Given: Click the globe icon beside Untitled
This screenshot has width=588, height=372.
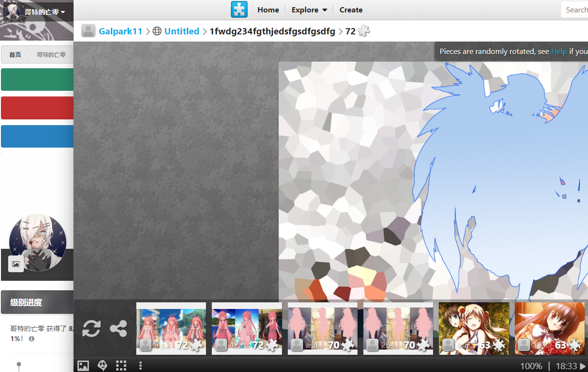Looking at the screenshot, I should (157, 31).
